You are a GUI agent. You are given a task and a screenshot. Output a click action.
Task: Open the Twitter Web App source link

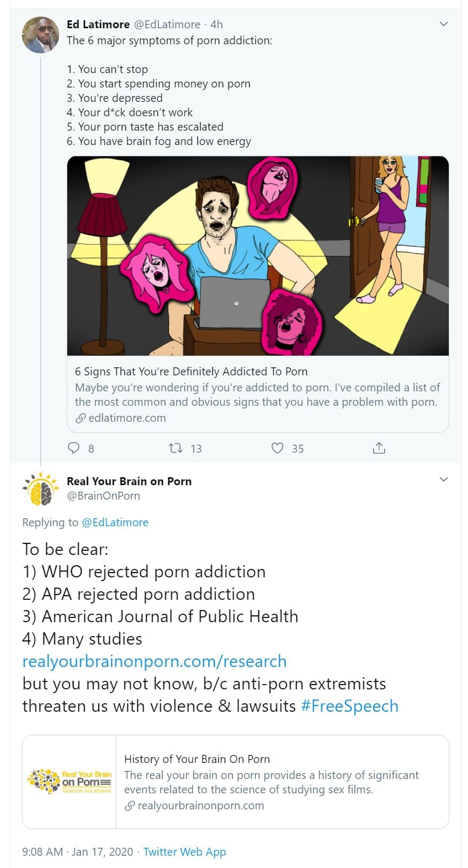click(185, 852)
